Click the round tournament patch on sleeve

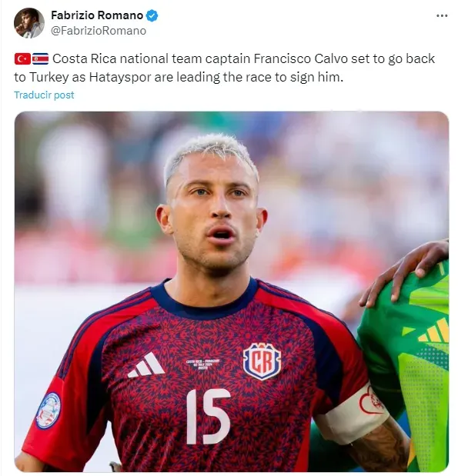48,410
